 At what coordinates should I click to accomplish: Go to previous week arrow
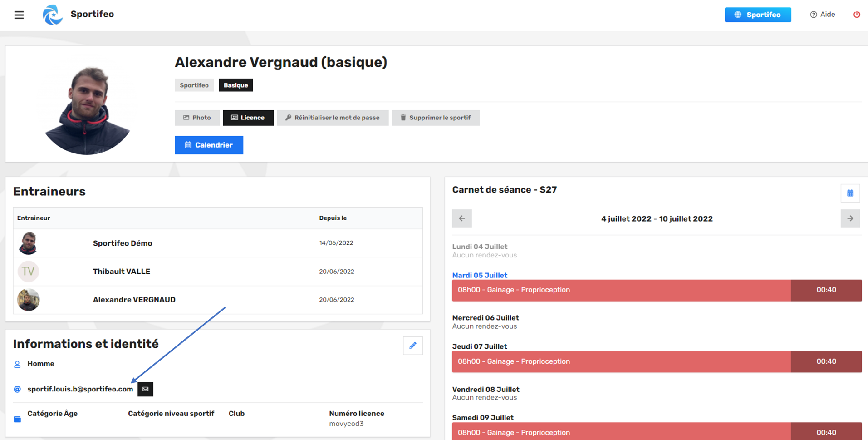(x=462, y=218)
